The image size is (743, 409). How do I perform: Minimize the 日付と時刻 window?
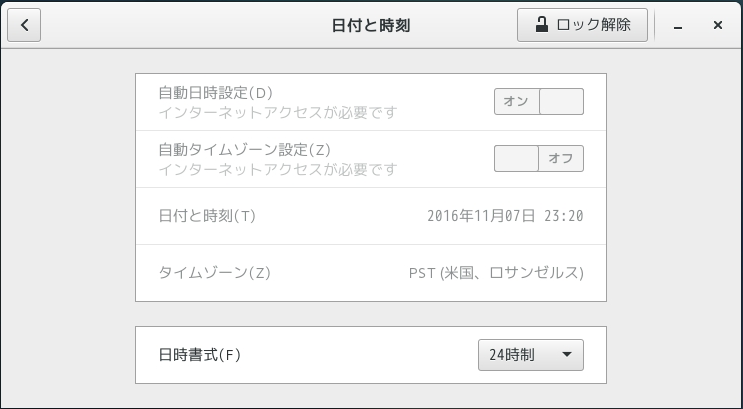682,25
